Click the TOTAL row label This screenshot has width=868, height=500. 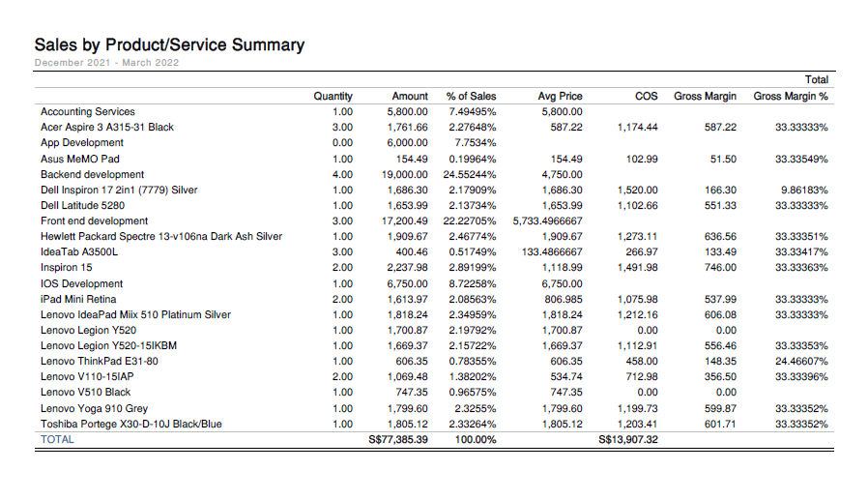pyautogui.click(x=57, y=439)
